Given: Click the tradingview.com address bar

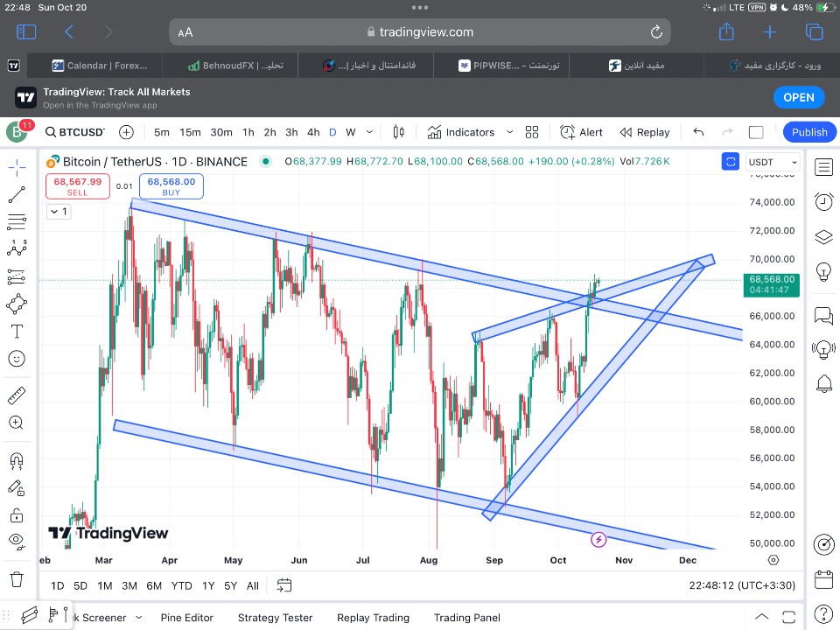Looking at the screenshot, I should pyautogui.click(x=420, y=32).
